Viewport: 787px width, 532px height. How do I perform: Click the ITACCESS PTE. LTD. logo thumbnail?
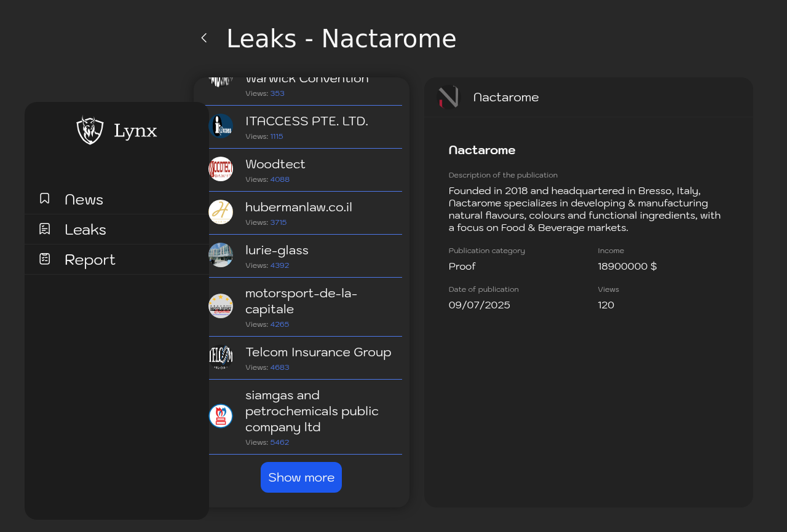221,126
